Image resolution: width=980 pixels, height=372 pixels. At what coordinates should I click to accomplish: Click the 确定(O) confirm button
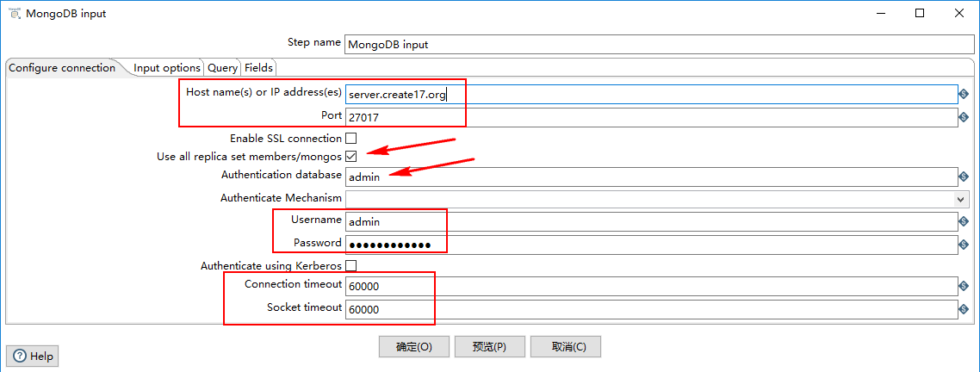414,347
